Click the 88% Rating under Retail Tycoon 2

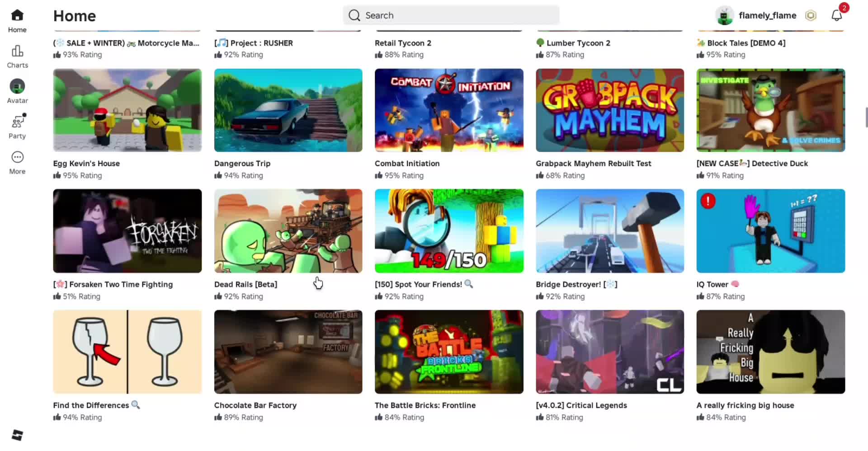[399, 55]
